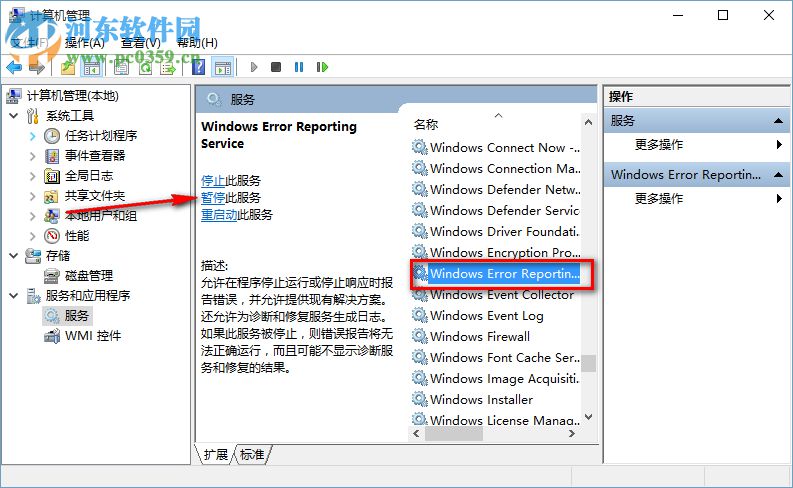Click the Forward arrow in toolbar
Screen dimensions: 793x488
tap(36, 67)
